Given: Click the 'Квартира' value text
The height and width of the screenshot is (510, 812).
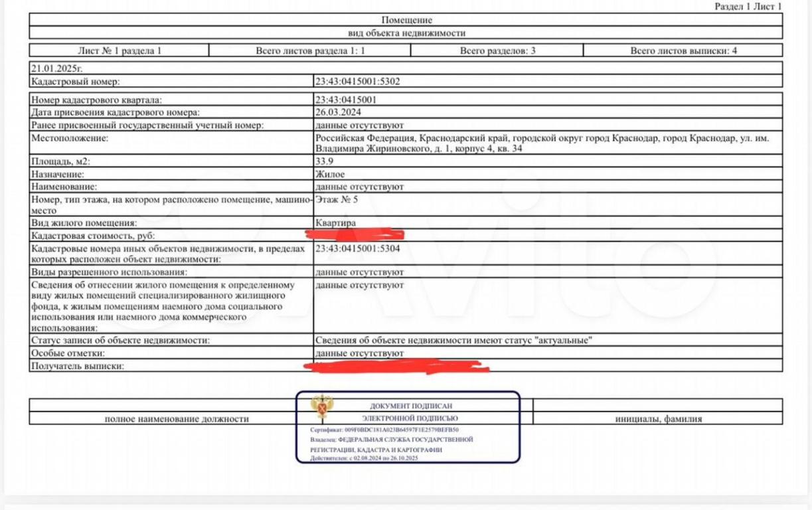Looking at the screenshot, I should 335,223.
